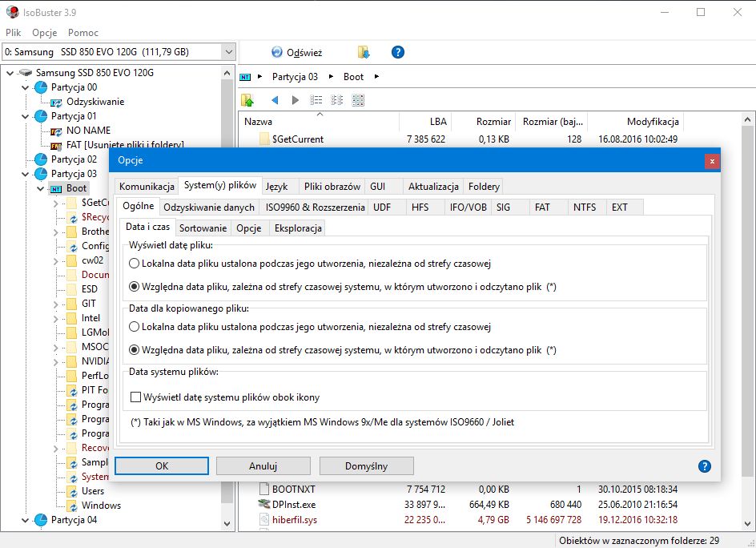Switch to details list view icon
This screenshot has width=756, height=548.
(316, 100)
